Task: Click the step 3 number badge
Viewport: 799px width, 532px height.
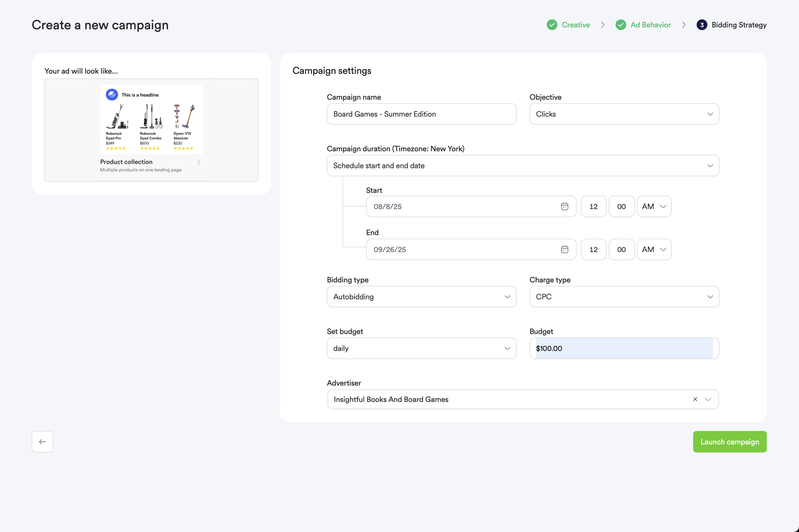Action: tap(702, 25)
